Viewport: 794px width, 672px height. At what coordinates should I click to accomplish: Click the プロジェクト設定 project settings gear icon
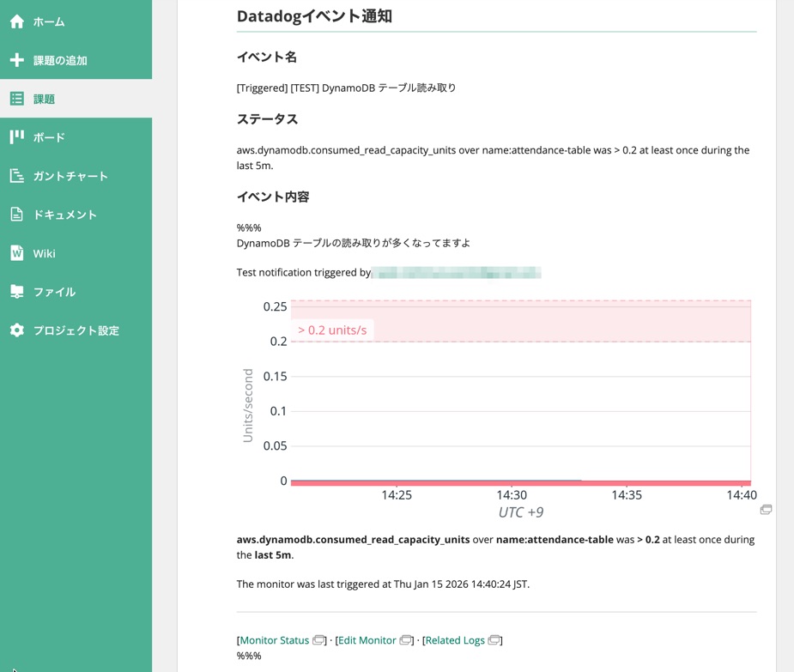(16, 330)
